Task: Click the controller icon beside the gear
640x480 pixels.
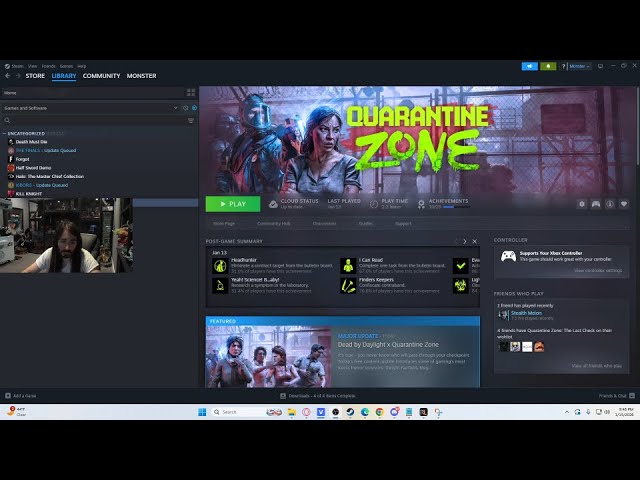Action: point(596,204)
